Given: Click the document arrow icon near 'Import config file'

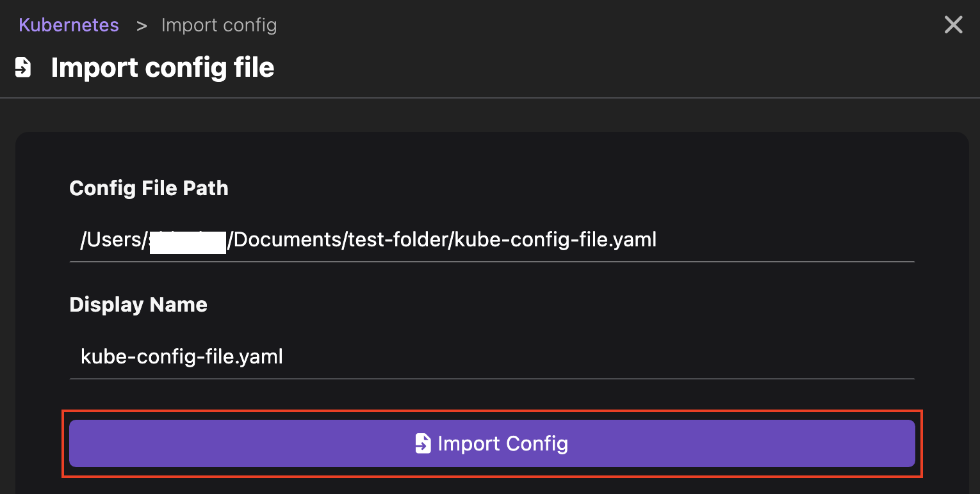Looking at the screenshot, I should 24,67.
